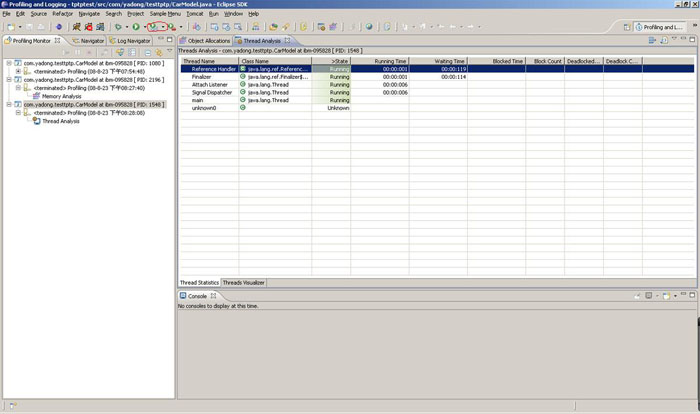Click the Open Perspective icon
The height and width of the screenshot is (414, 700).
pyautogui.click(x=627, y=27)
